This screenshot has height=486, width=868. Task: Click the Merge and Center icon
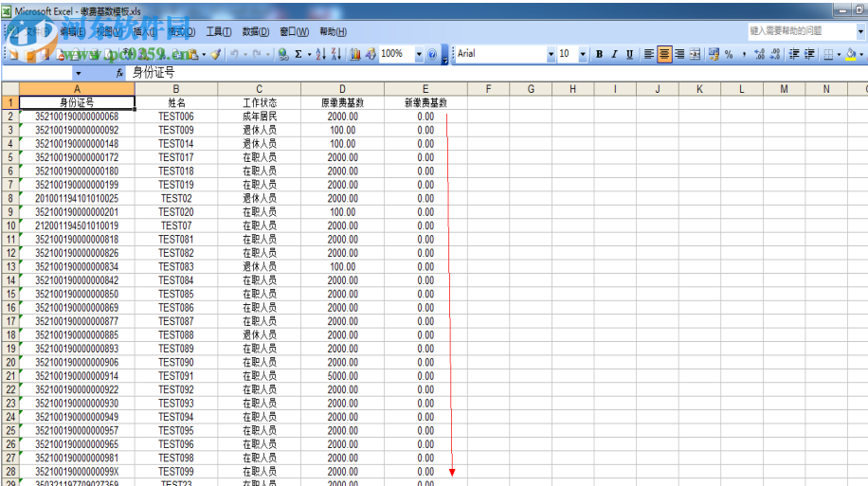[696, 54]
